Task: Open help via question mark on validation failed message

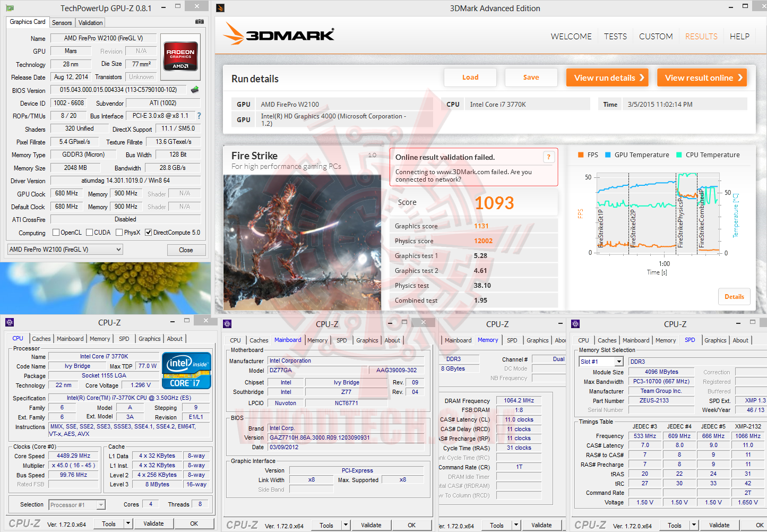Action: 548,157
